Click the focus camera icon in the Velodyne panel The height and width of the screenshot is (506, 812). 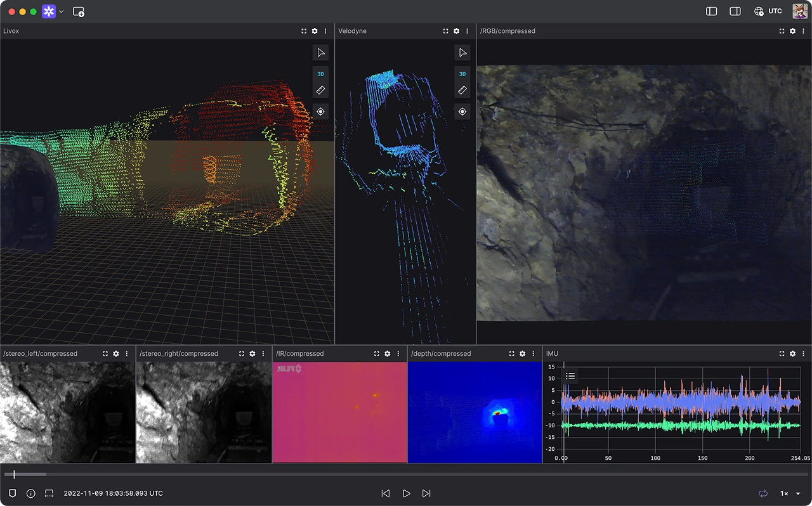tap(462, 112)
